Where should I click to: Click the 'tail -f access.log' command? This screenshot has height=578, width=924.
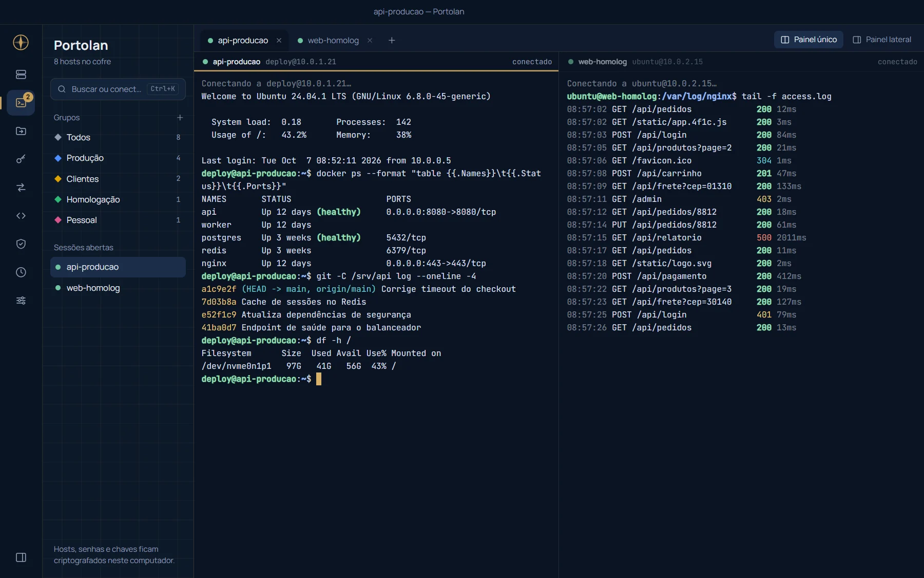tap(786, 96)
